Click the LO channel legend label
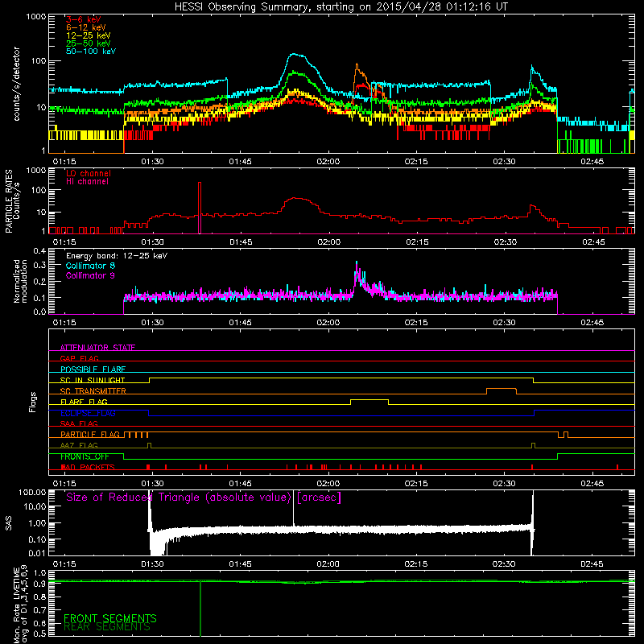The image size is (644, 644). pyautogui.click(x=89, y=173)
